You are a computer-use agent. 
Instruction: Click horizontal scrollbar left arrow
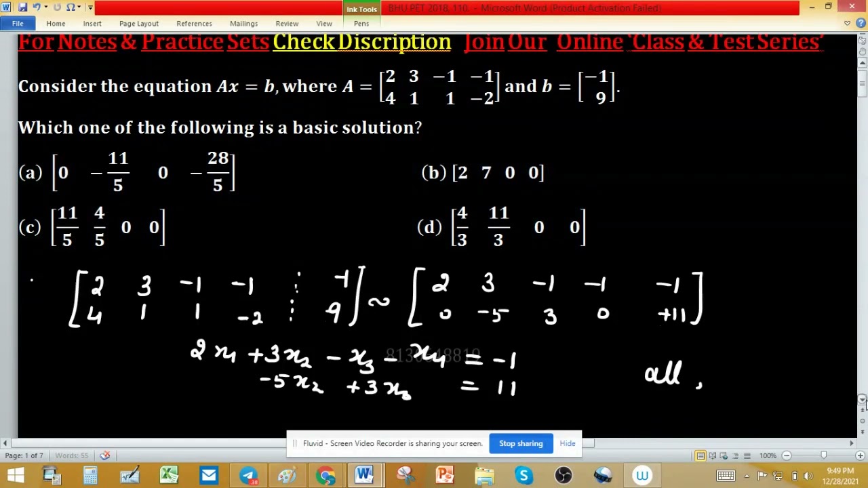point(5,443)
